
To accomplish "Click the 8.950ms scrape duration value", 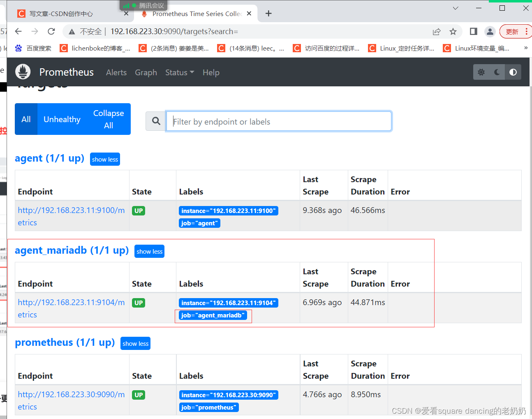I will pos(365,395).
